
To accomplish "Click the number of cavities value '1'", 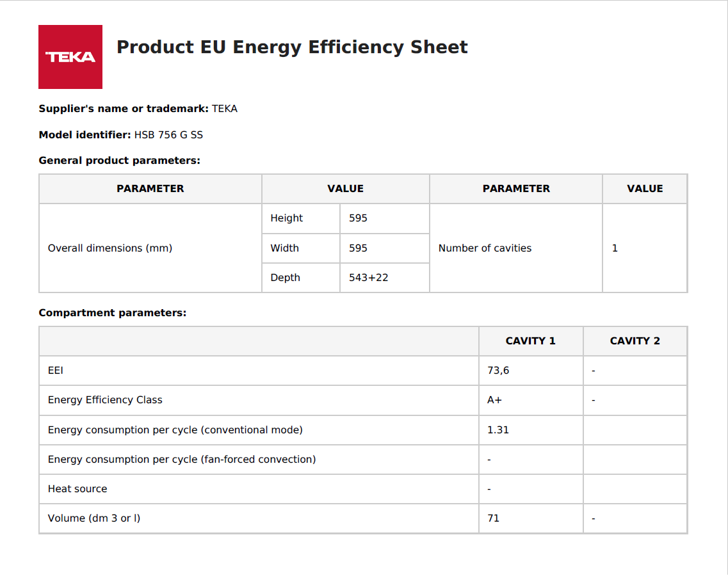I will [x=615, y=248].
